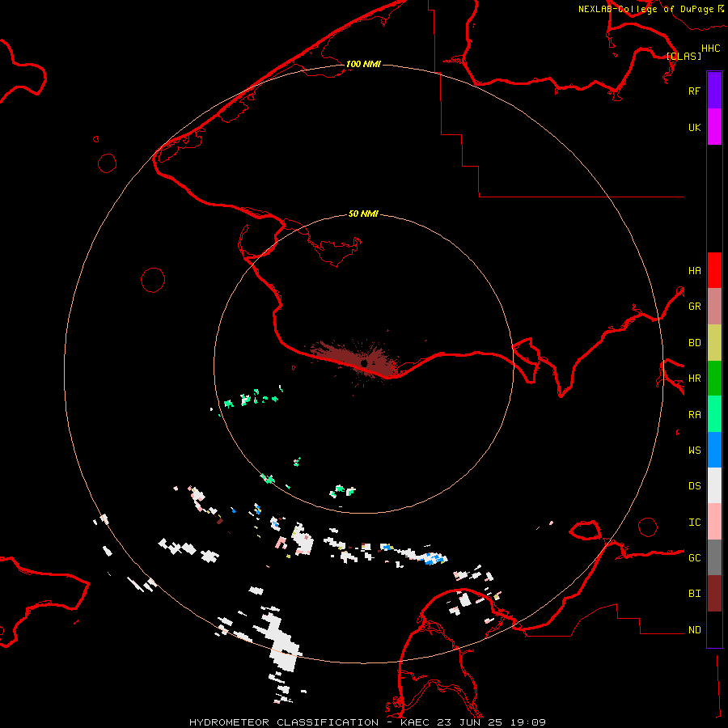Select the GC gray legend swatch

click(x=714, y=557)
